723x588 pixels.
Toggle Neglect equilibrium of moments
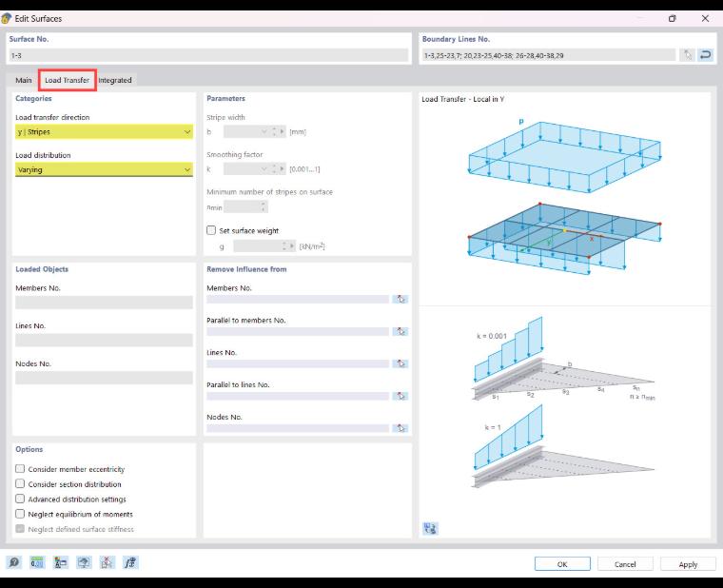[20, 514]
